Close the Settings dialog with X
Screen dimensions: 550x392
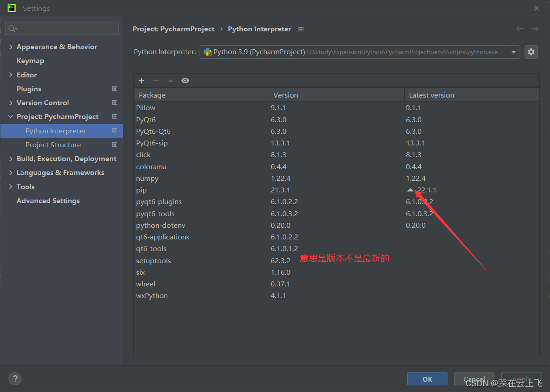click(x=537, y=8)
